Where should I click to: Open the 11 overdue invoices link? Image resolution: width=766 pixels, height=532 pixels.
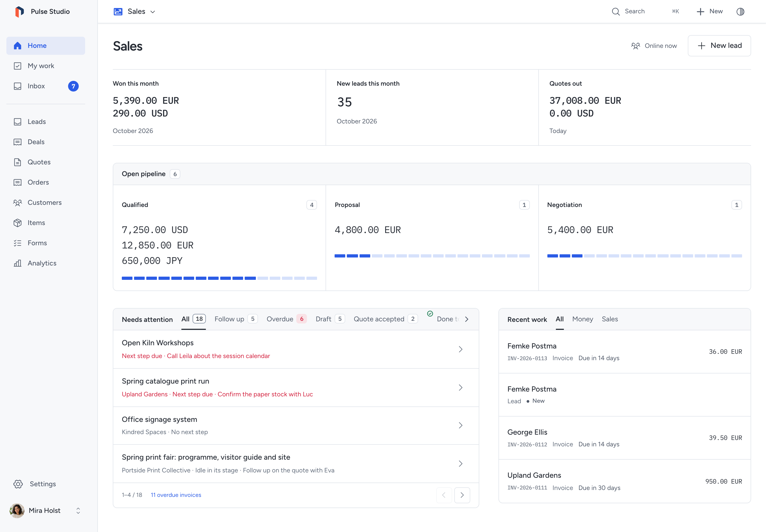176,495
